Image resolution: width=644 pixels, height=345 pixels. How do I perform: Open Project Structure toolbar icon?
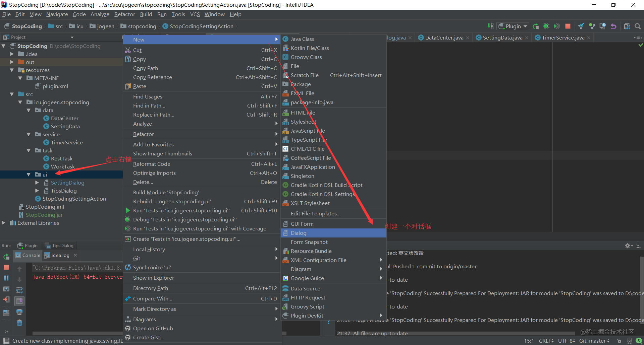pos(627,26)
